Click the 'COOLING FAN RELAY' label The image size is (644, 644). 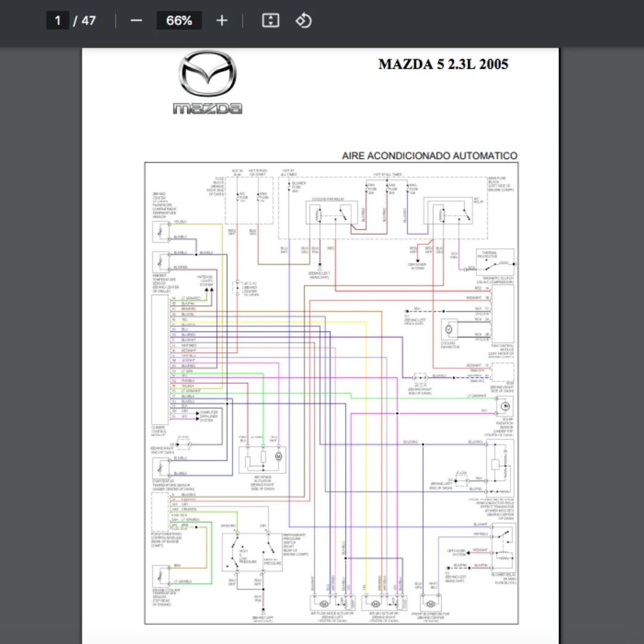[328, 199]
